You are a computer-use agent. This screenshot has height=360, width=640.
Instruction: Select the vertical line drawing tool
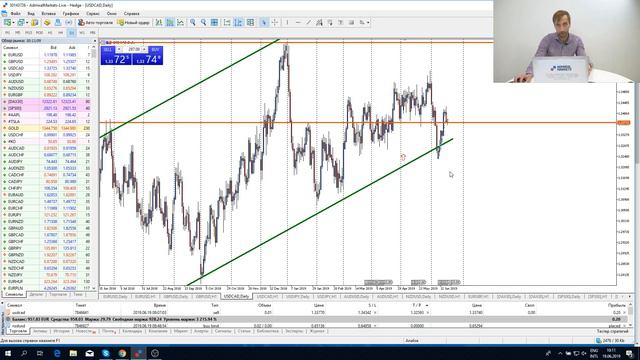(287, 22)
